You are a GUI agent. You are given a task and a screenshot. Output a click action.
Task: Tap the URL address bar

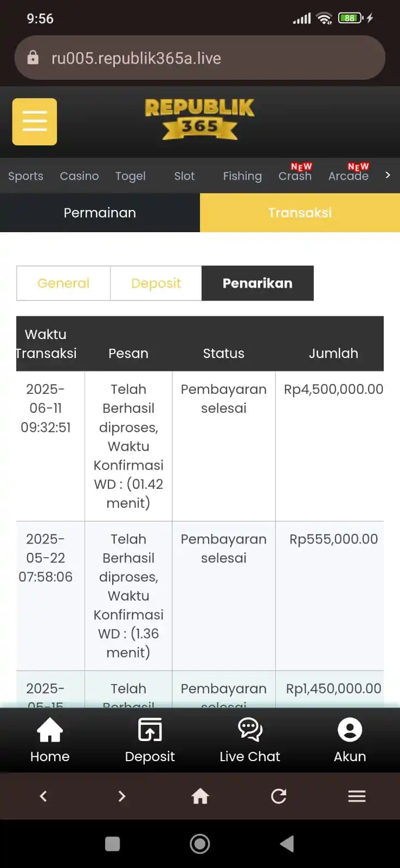(200, 58)
